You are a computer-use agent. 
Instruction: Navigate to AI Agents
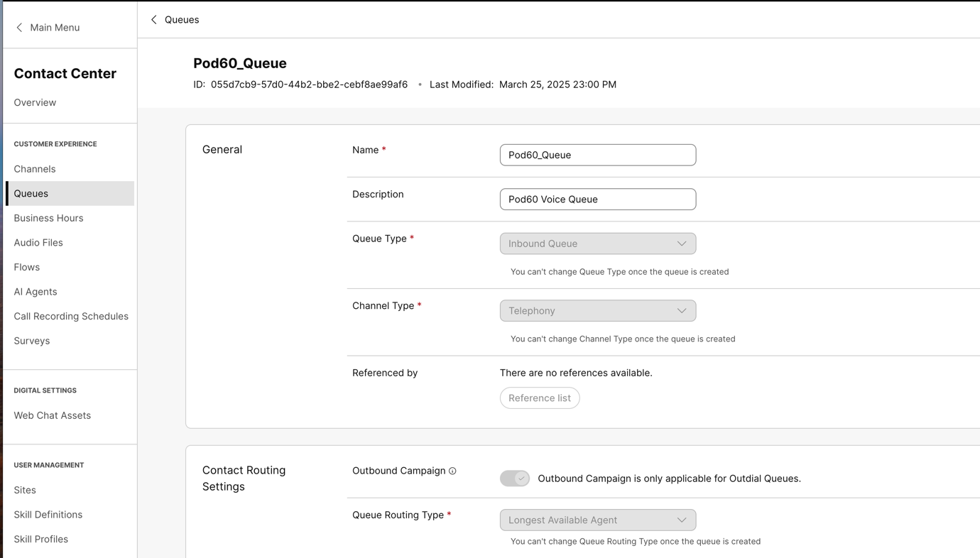(x=36, y=292)
